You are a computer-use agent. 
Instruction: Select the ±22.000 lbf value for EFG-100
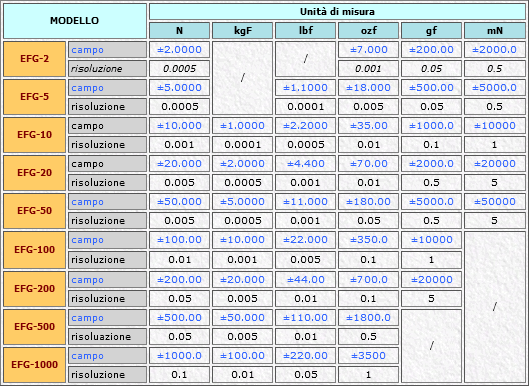(306, 240)
